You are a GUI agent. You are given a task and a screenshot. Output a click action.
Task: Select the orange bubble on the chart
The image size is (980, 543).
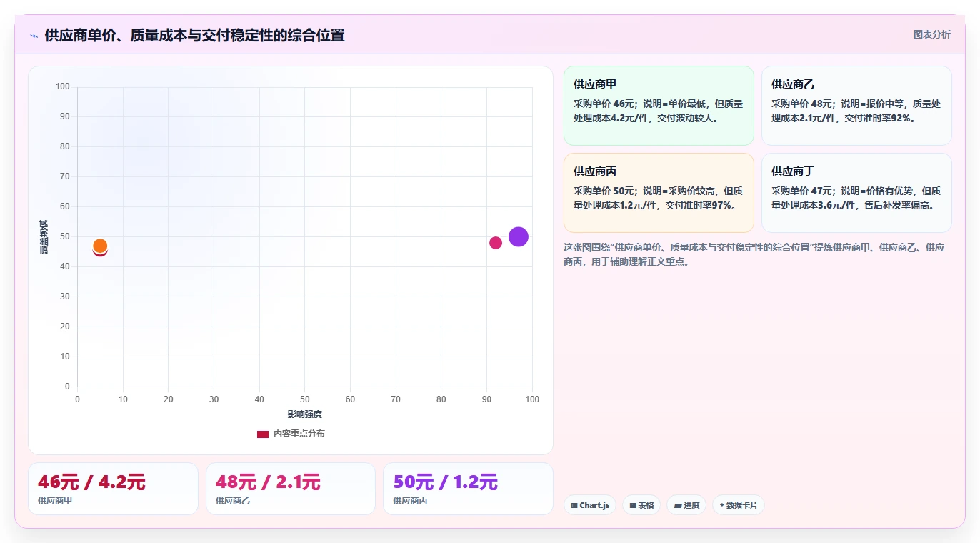pos(100,246)
